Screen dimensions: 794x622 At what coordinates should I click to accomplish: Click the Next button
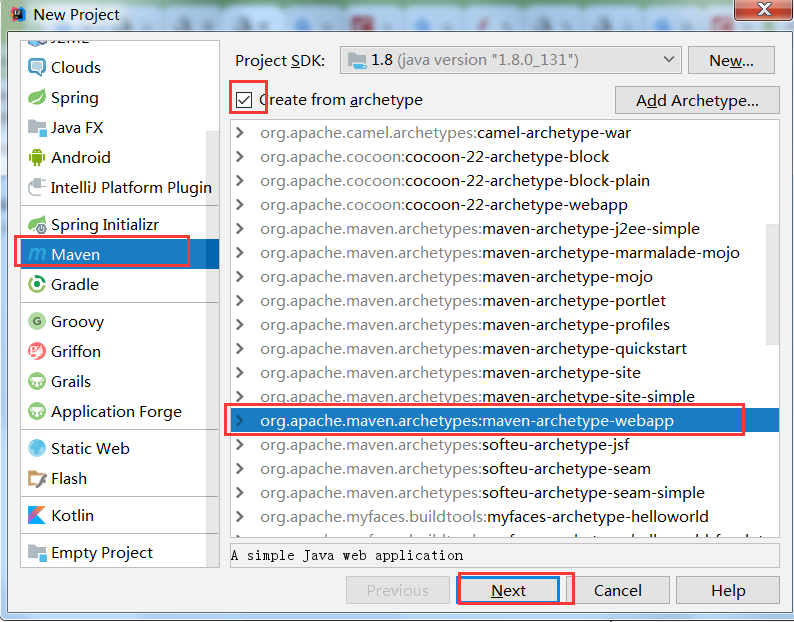click(508, 590)
